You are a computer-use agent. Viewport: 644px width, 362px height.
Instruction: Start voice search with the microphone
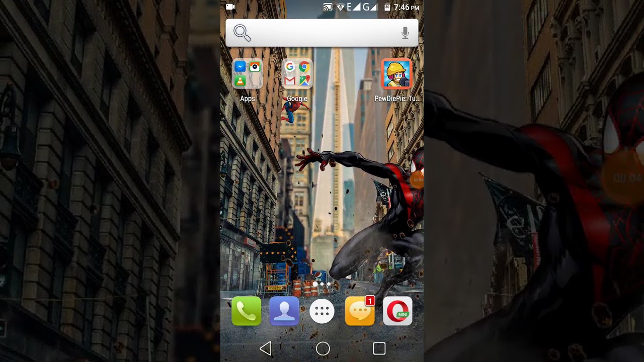pyautogui.click(x=405, y=33)
